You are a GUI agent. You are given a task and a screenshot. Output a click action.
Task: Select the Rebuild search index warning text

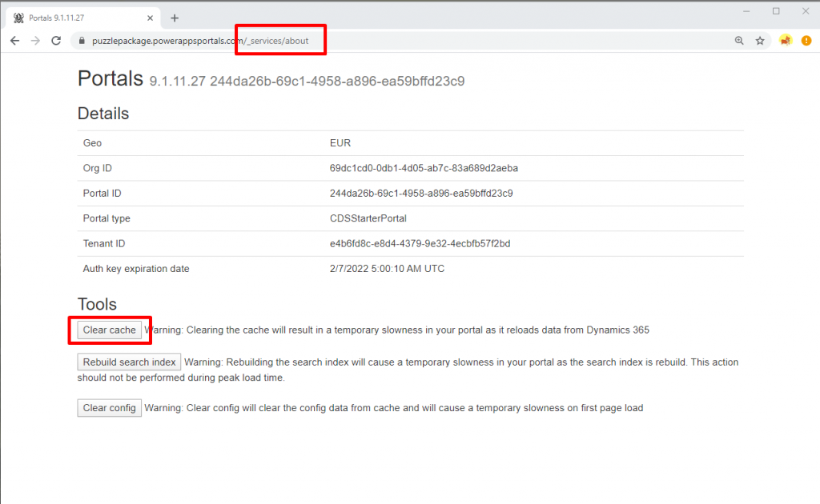coord(408,370)
